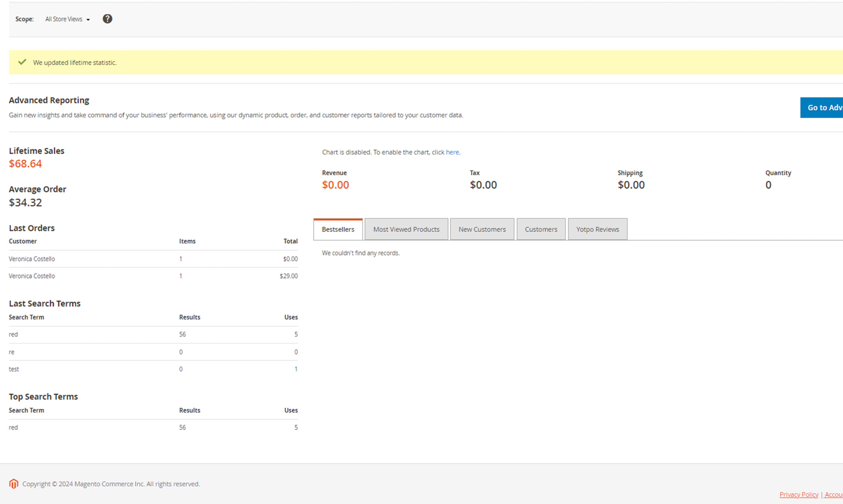
Task: Switch to the Customers tab
Action: click(541, 229)
